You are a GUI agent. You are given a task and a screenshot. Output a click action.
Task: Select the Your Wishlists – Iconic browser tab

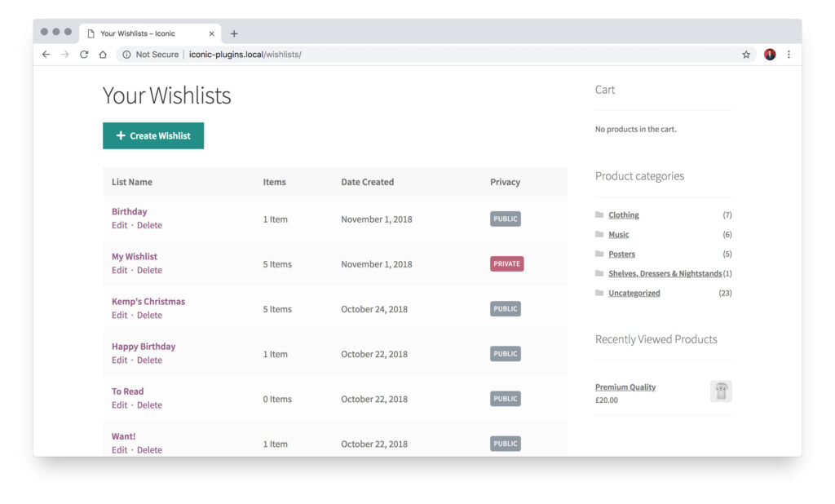click(139, 33)
